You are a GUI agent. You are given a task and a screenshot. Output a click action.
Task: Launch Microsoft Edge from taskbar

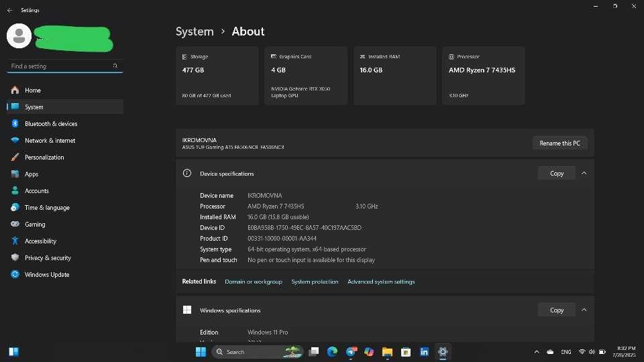tap(332, 352)
